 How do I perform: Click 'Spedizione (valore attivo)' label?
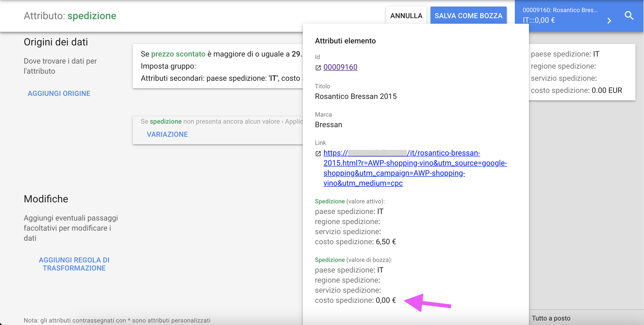pos(350,201)
